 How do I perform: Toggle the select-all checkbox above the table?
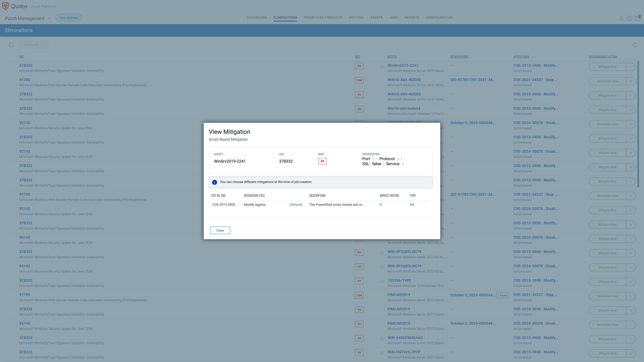click(x=11, y=44)
